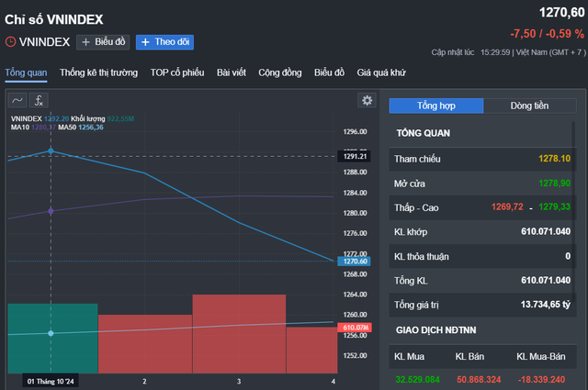
Task: Click the plus icon on Theo dõi
Action: (145, 42)
